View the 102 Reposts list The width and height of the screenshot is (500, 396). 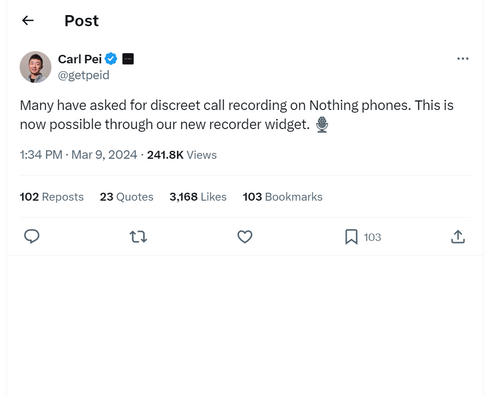pos(52,197)
